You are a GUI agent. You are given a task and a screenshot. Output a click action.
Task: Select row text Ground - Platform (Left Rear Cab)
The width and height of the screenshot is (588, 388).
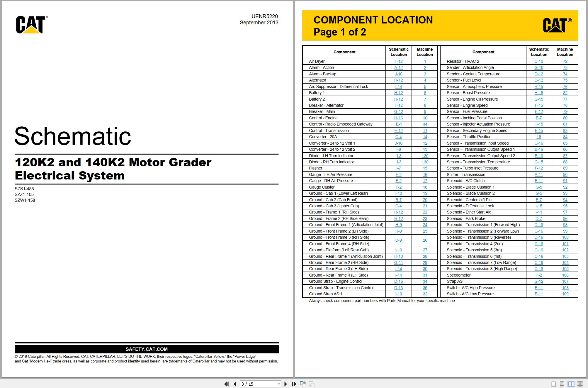click(x=339, y=250)
